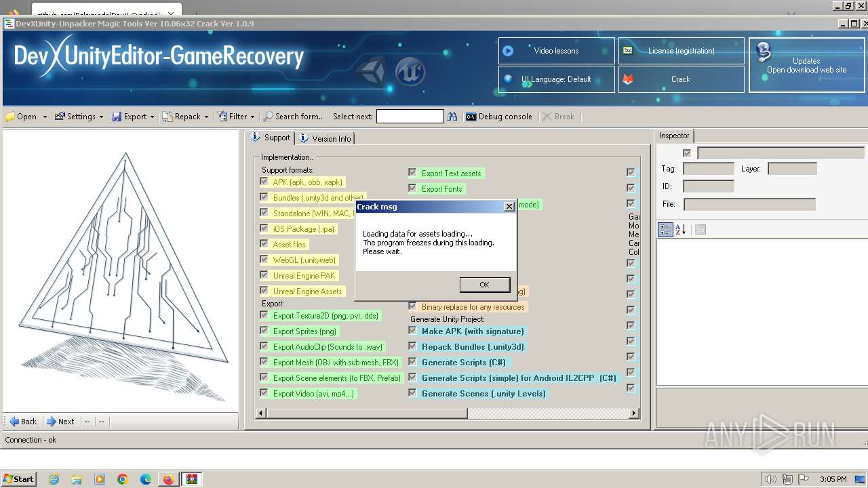This screenshot has height=488, width=868.
Task: Open Updates download web site button
Action: (806, 65)
